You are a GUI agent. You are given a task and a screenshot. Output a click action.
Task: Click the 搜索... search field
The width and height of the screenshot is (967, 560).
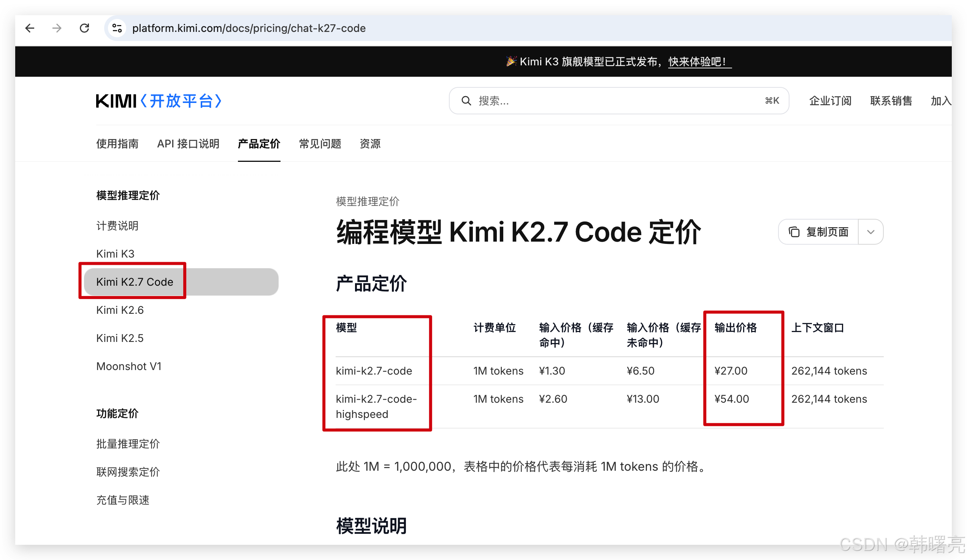(619, 101)
